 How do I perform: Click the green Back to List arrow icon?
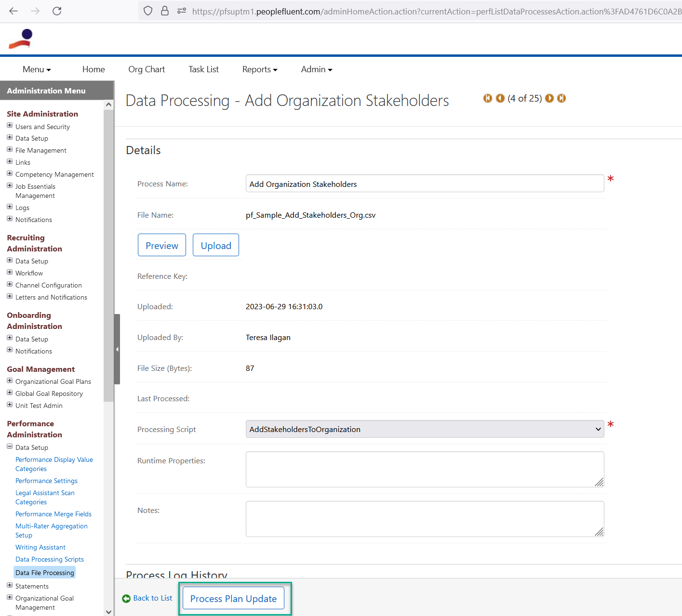coord(126,599)
